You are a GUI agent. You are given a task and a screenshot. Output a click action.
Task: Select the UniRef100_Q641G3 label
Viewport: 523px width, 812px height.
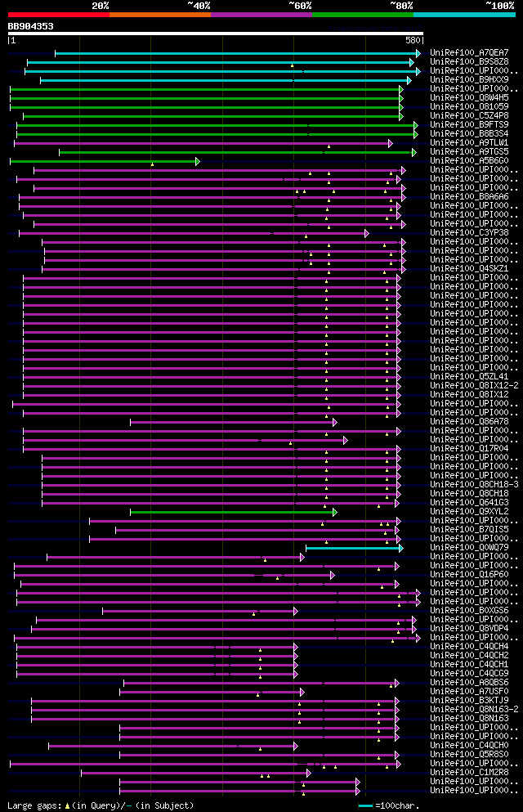(469, 502)
